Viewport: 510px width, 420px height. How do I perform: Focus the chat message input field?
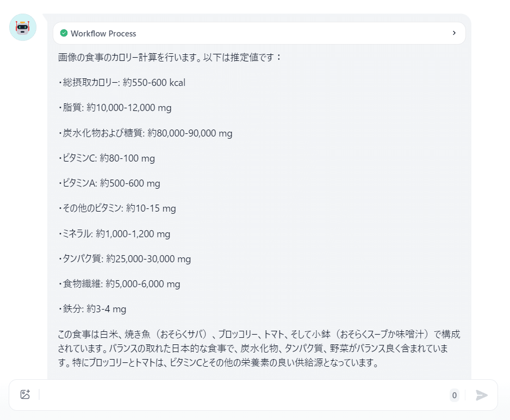(244, 395)
